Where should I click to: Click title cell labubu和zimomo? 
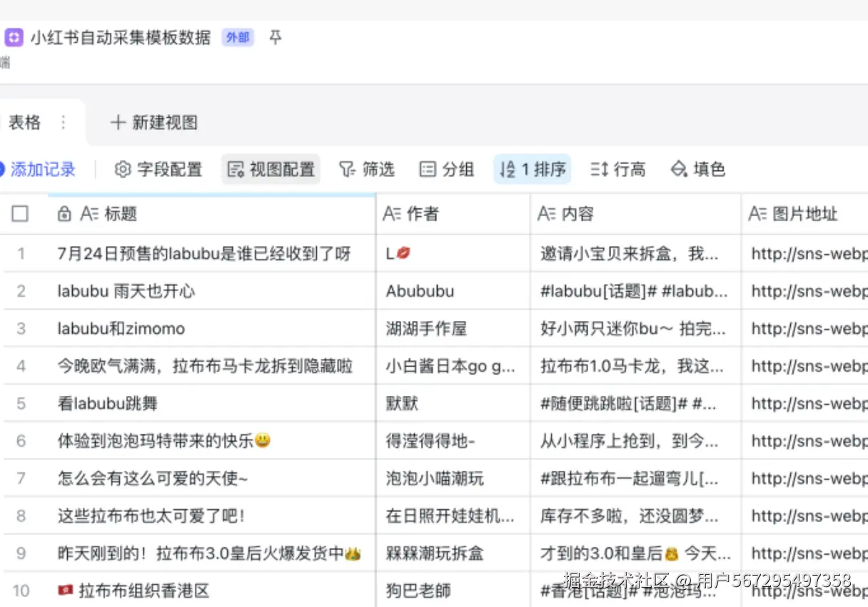coord(211,329)
